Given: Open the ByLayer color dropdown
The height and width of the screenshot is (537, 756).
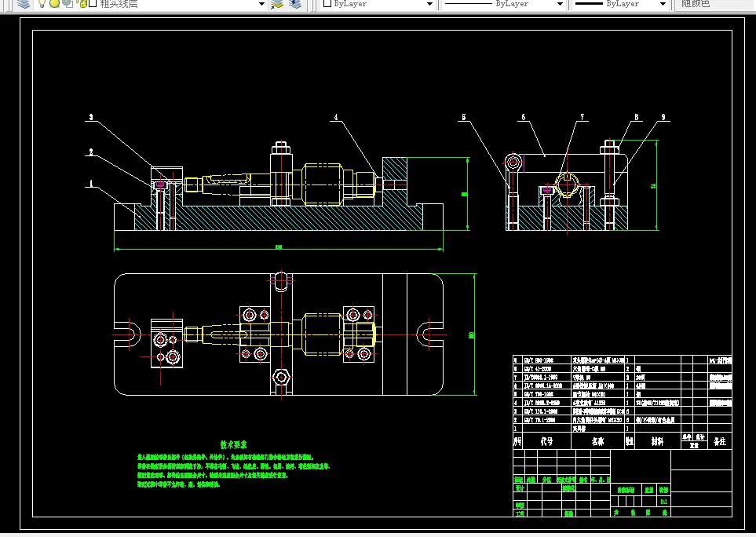Looking at the screenshot, I should click(429, 4).
